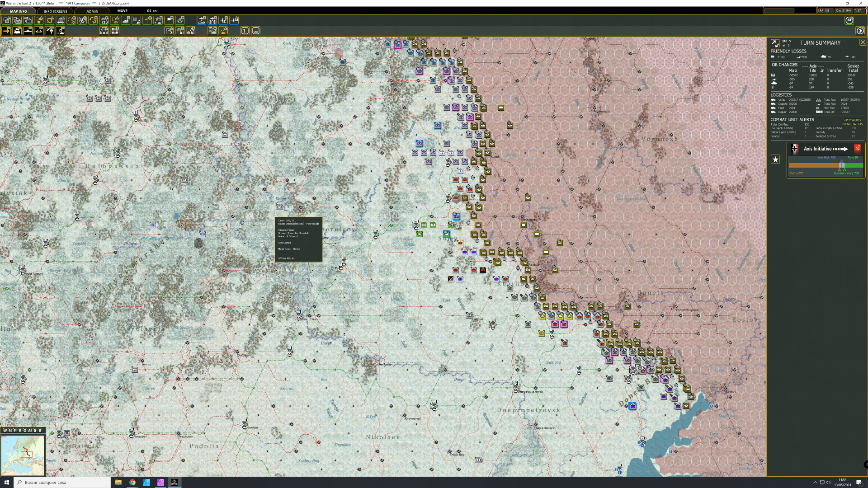The height and width of the screenshot is (488, 868).
Task: Open Chrome from the taskbar
Action: [132, 482]
